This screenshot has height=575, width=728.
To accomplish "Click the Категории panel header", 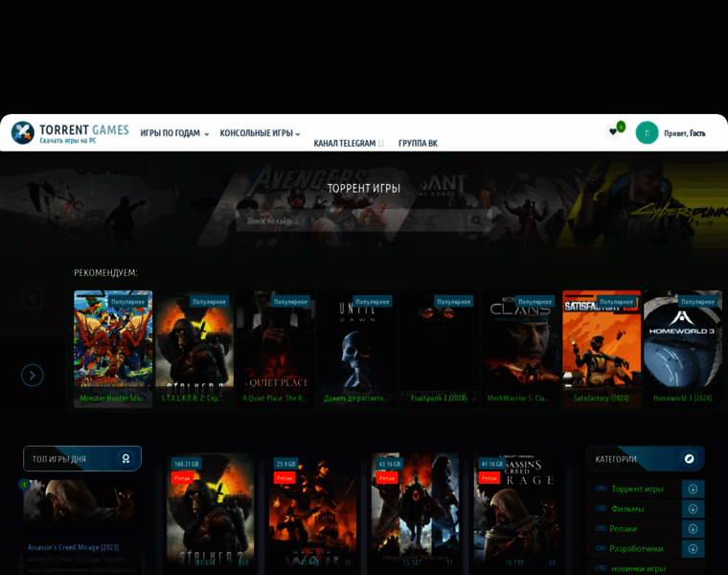I will point(646,459).
